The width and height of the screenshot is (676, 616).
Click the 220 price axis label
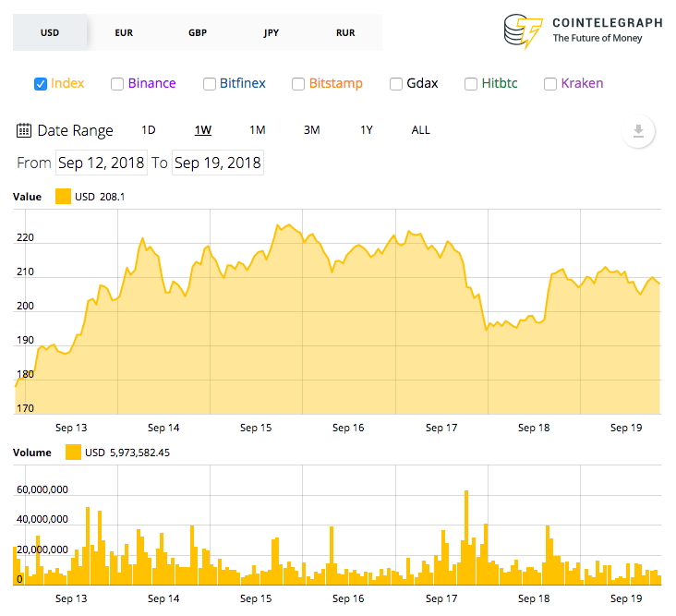[x=25, y=237]
